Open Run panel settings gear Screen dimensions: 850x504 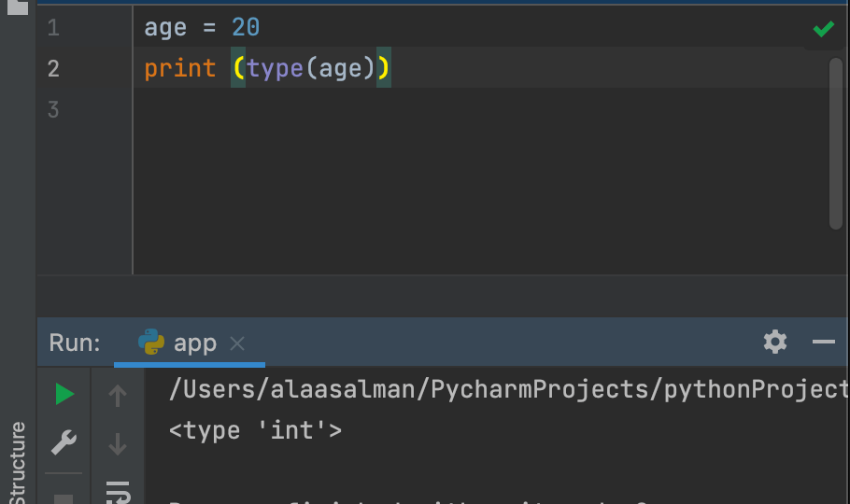click(775, 342)
